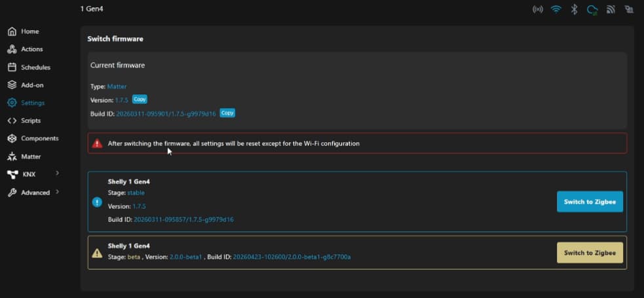
Task: Open the Scripts menu item
Action: 31,121
